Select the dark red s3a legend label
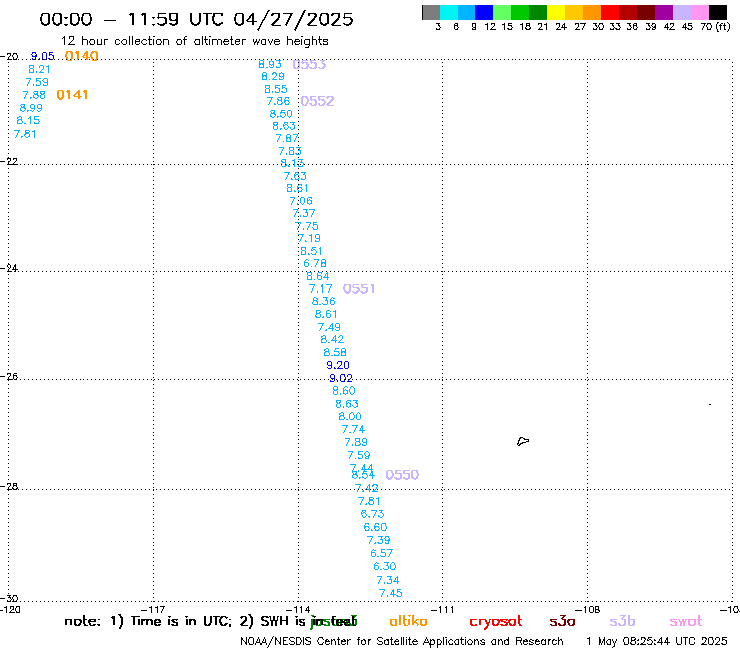 coord(562,622)
